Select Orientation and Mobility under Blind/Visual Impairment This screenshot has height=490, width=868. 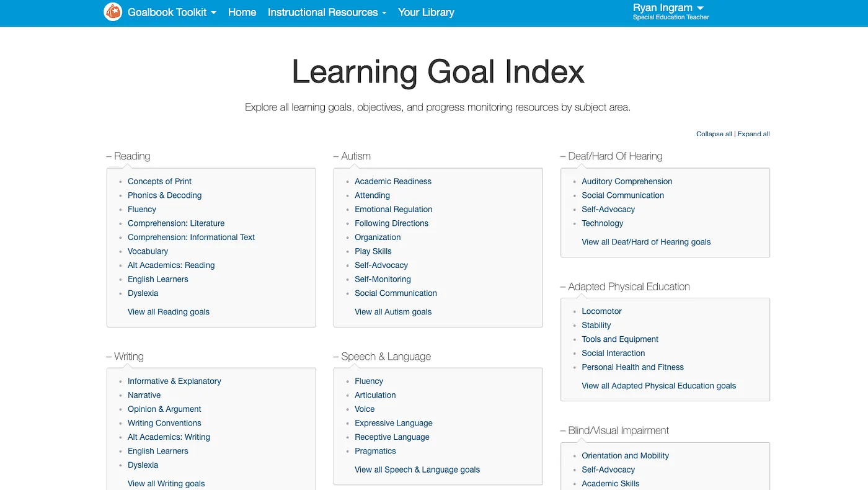click(625, 455)
